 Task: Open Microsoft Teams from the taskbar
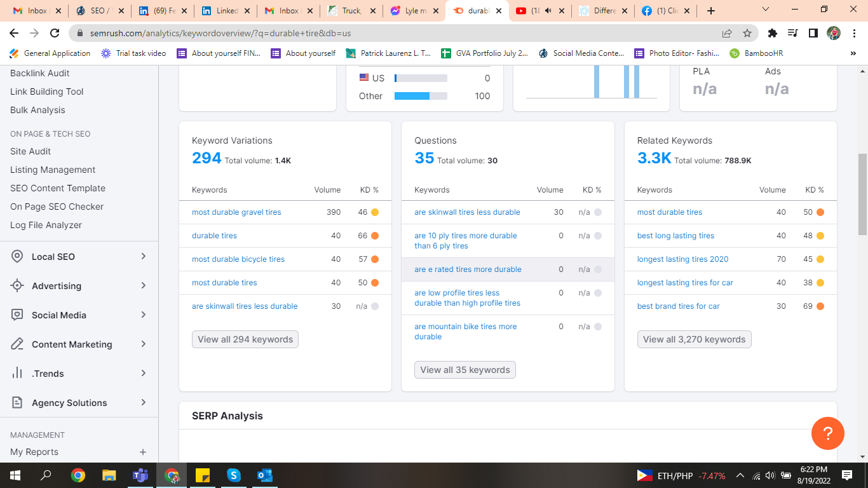[x=140, y=475]
